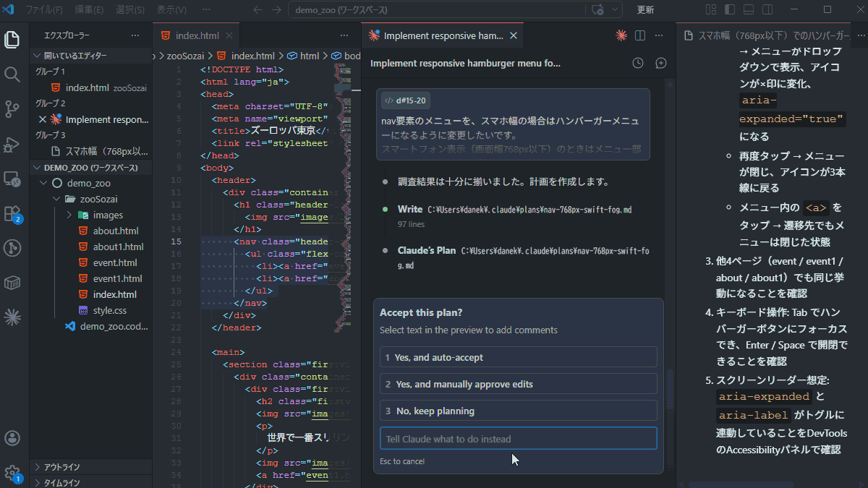Open the Search view in activity bar

(x=12, y=74)
